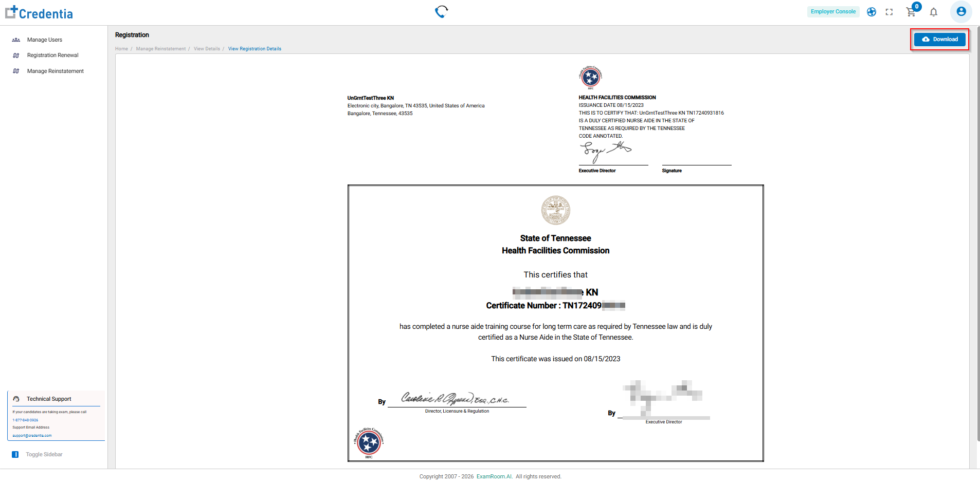The image size is (980, 483).
Task: Go to Manage Reinstatement breadcrumb
Action: click(161, 49)
